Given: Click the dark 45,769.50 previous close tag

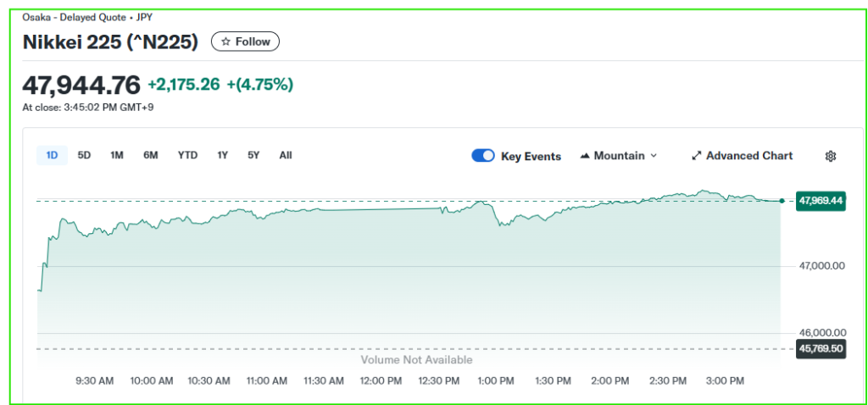Looking at the screenshot, I should point(821,348).
